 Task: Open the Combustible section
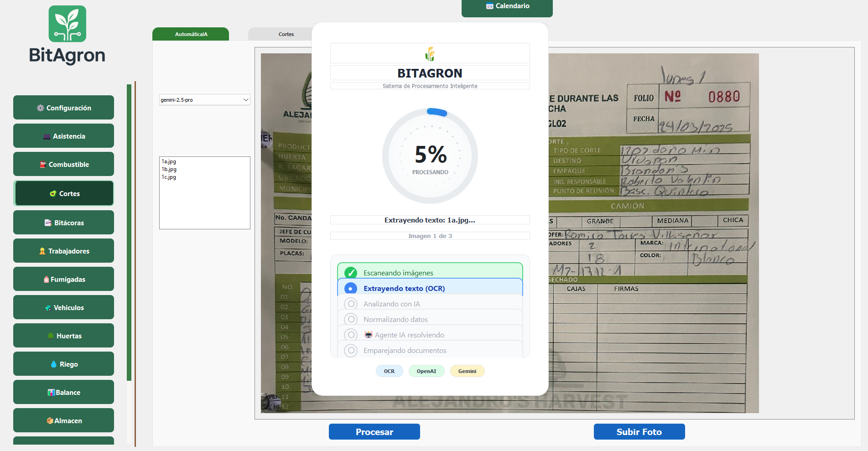[64, 164]
